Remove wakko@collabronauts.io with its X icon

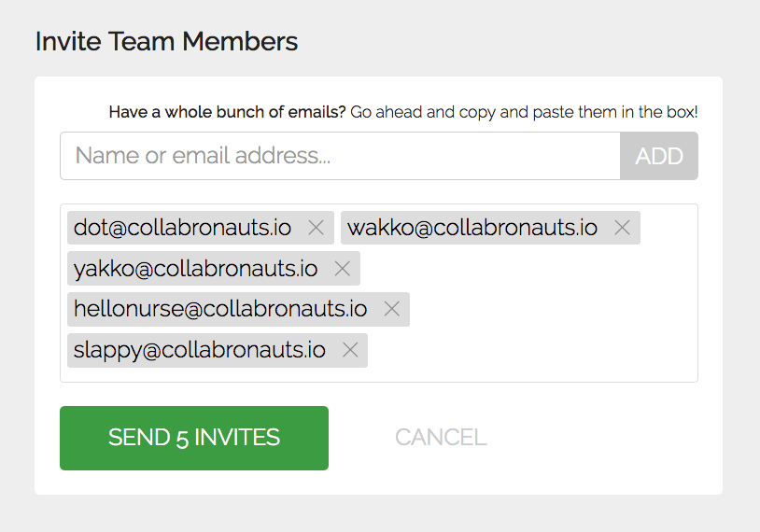pos(622,228)
